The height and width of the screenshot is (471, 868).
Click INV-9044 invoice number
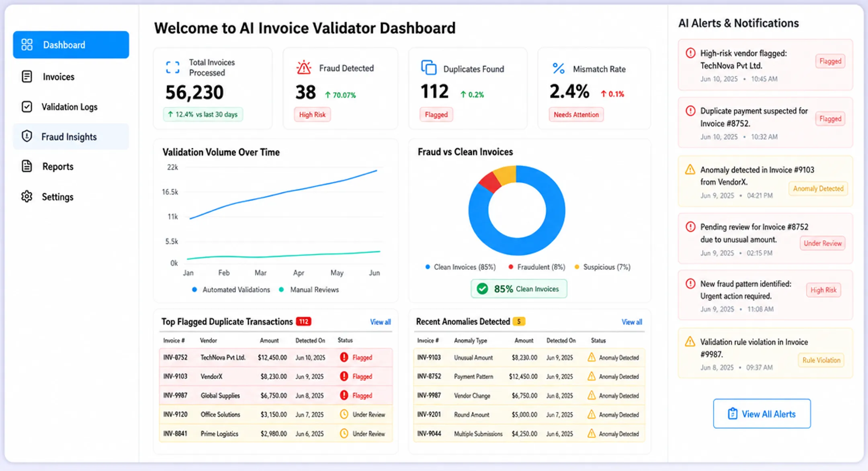click(429, 434)
